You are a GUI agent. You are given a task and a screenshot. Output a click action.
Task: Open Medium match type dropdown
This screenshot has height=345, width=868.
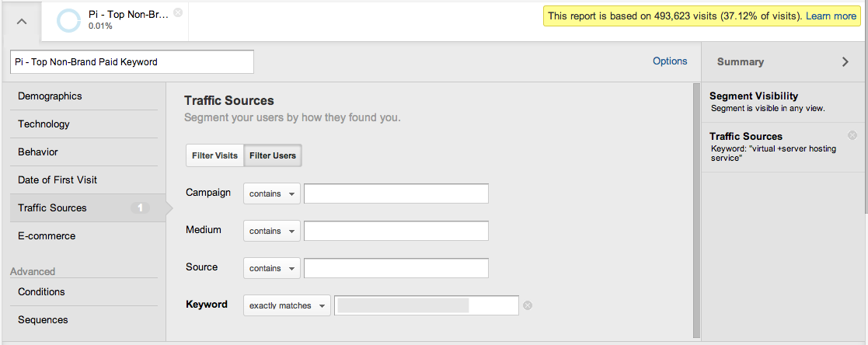tap(272, 231)
